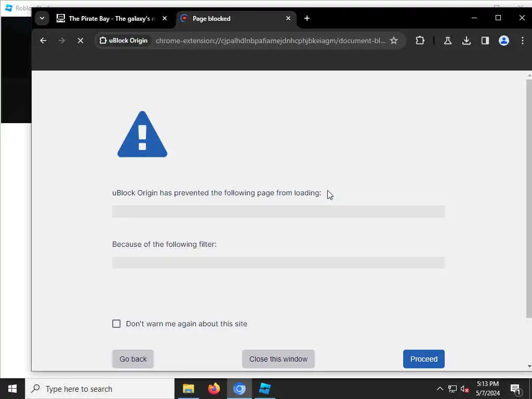Stop loading the page
532x399 pixels.
(81, 41)
